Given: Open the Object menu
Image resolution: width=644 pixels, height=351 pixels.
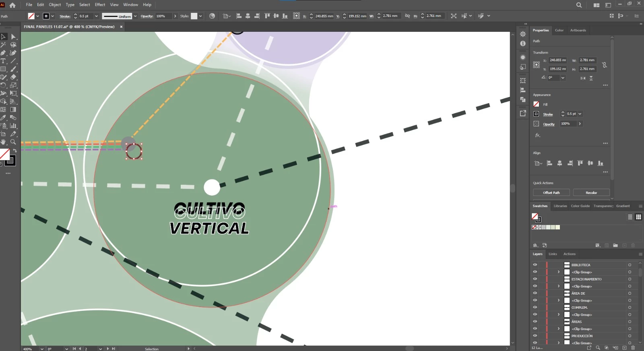Looking at the screenshot, I should [x=55, y=5].
